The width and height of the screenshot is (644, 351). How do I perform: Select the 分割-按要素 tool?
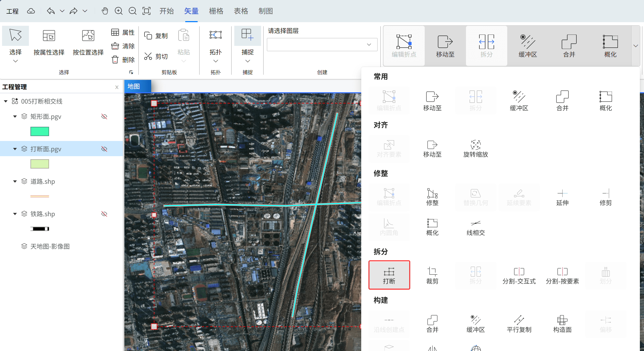pyautogui.click(x=562, y=275)
